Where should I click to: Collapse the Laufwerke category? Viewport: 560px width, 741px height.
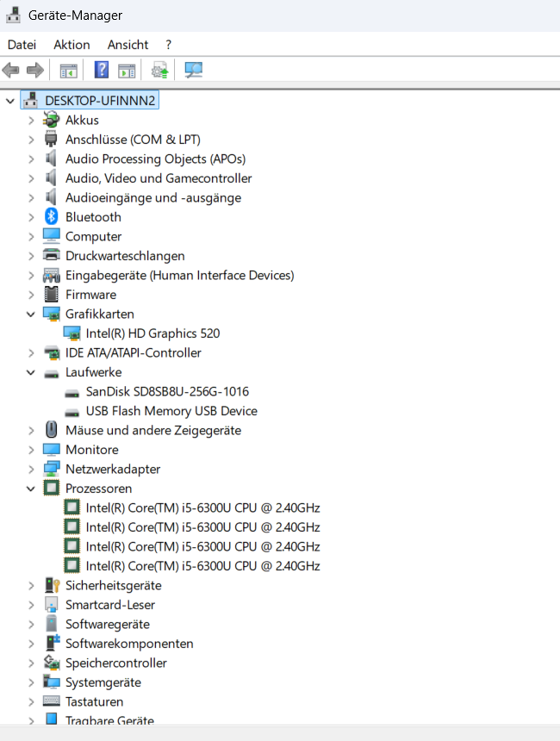pyautogui.click(x=31, y=372)
